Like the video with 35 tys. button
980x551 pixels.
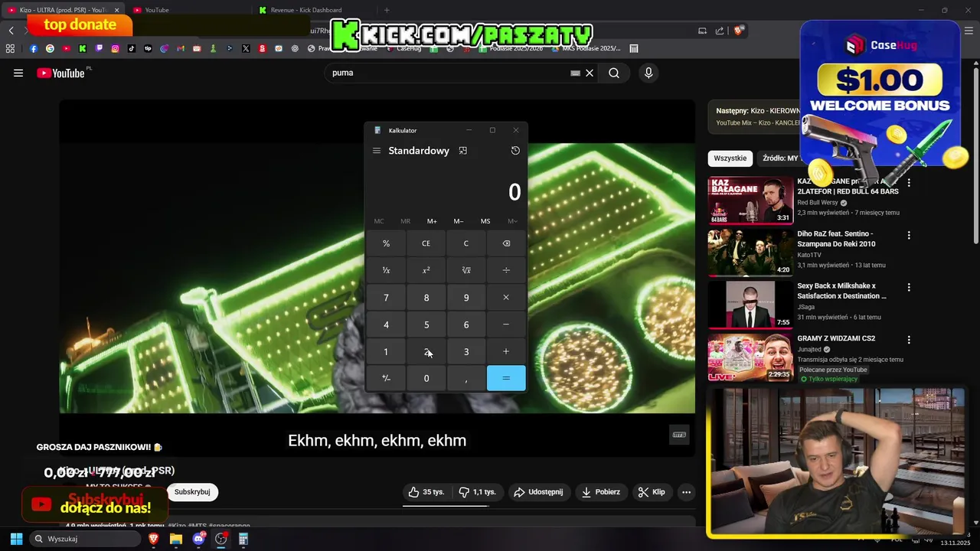426,492
